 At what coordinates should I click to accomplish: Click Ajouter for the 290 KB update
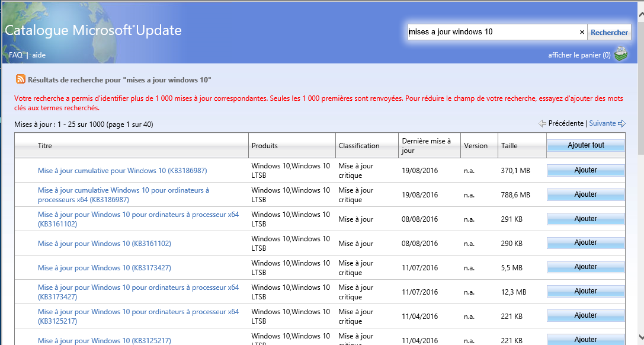point(586,242)
